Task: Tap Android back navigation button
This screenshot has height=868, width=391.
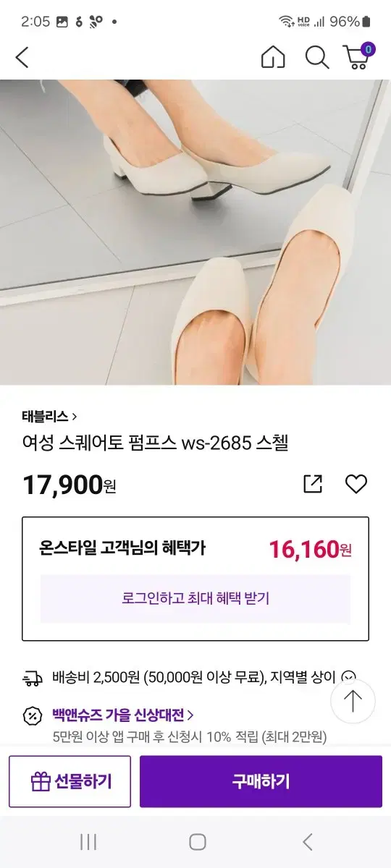Action: (x=308, y=841)
